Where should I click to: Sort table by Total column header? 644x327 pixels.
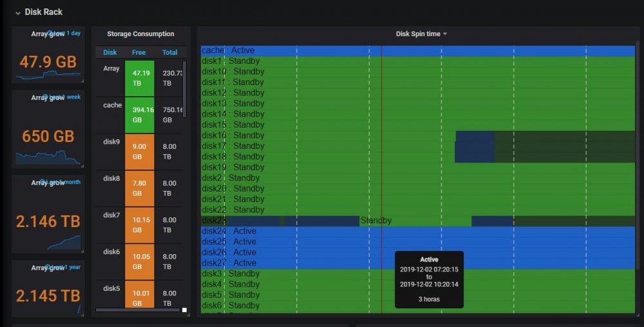[x=169, y=52]
